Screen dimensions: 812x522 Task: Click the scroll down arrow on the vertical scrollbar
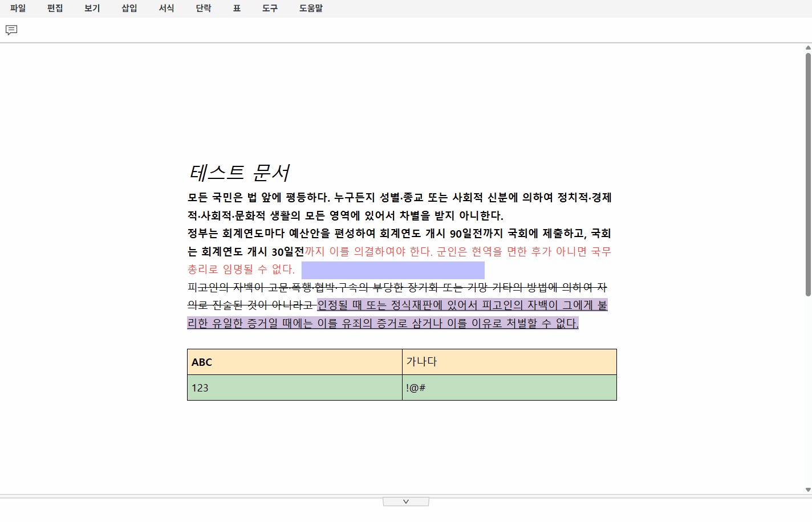(807, 490)
